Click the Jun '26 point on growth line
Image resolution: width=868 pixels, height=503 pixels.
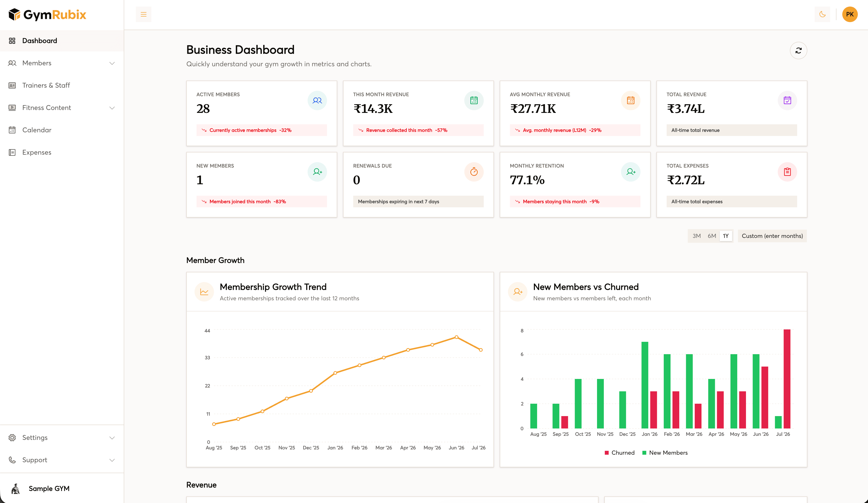click(x=456, y=337)
